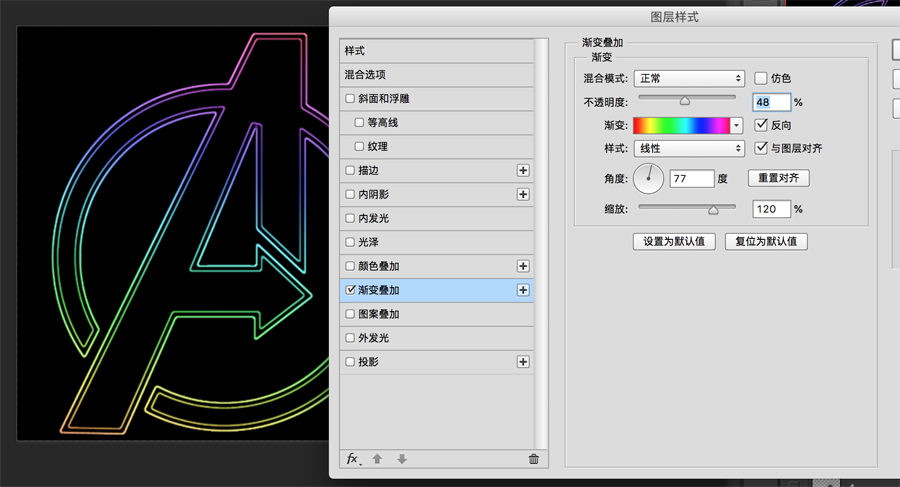Add another 内阴影 effect with plus
Screen dimensions: 900x487
click(523, 195)
